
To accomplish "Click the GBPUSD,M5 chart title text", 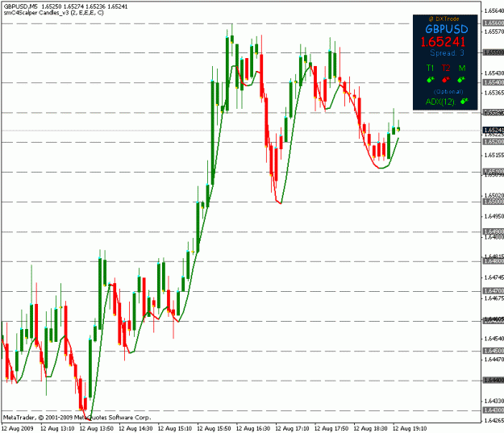I will (x=21, y=6).
